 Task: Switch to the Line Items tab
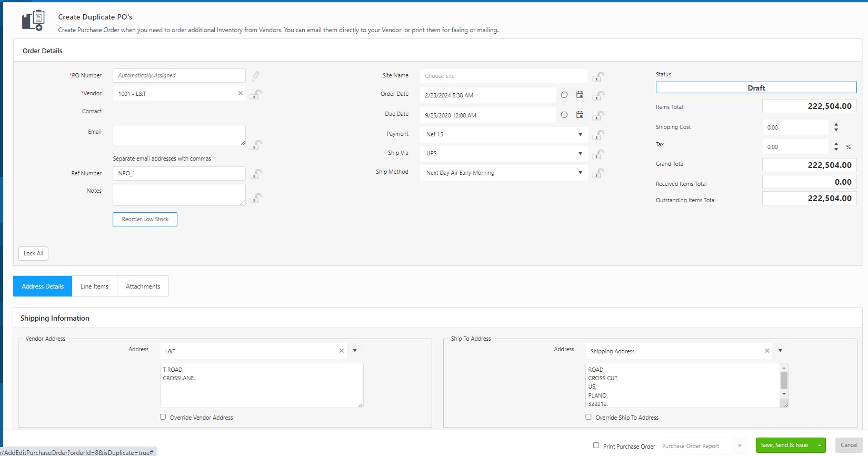[x=94, y=286]
